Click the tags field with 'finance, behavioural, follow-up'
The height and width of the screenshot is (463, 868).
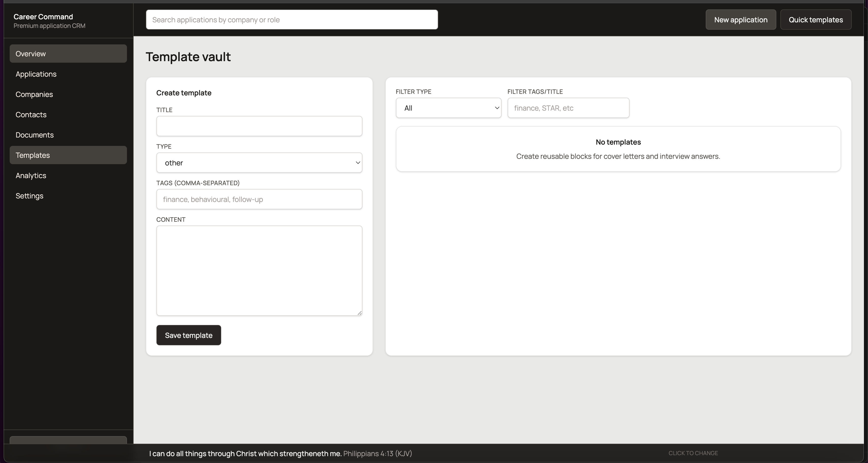259,199
